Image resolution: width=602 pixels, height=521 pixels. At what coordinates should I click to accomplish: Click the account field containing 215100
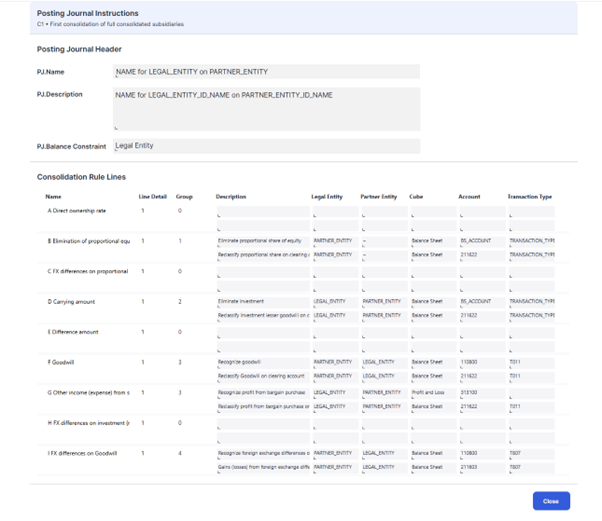(479, 393)
